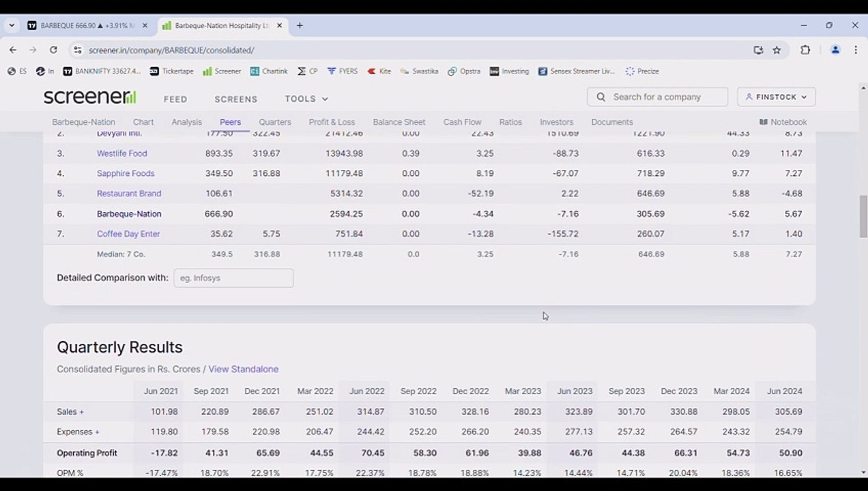Open the CP bookmark
Viewport: 868px width, 491px height.
307,71
